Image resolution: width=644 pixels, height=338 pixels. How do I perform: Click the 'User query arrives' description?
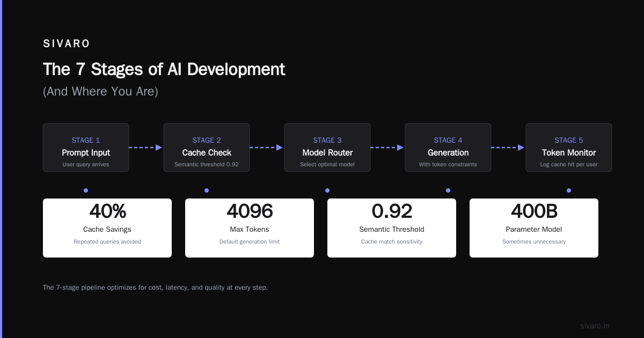[86, 165]
